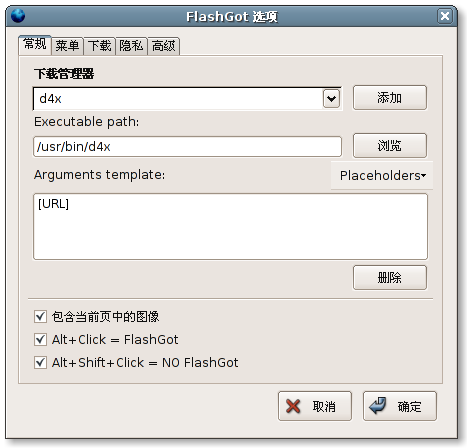The image size is (467, 448).
Task: Disable Alt+Shift+Click = NO FlashGot
Action: pyautogui.click(x=40, y=362)
